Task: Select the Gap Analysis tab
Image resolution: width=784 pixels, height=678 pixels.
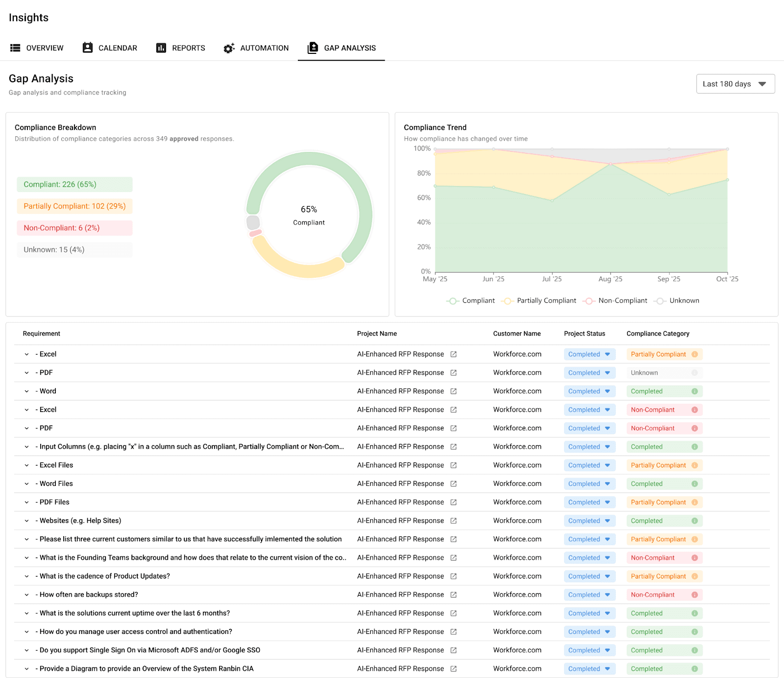Action: (x=342, y=48)
